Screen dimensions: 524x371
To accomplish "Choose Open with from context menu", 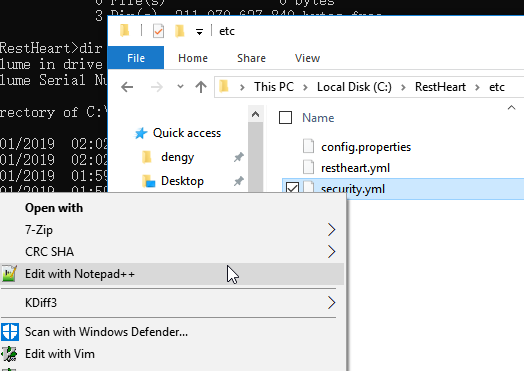I will pyautogui.click(x=172, y=208).
